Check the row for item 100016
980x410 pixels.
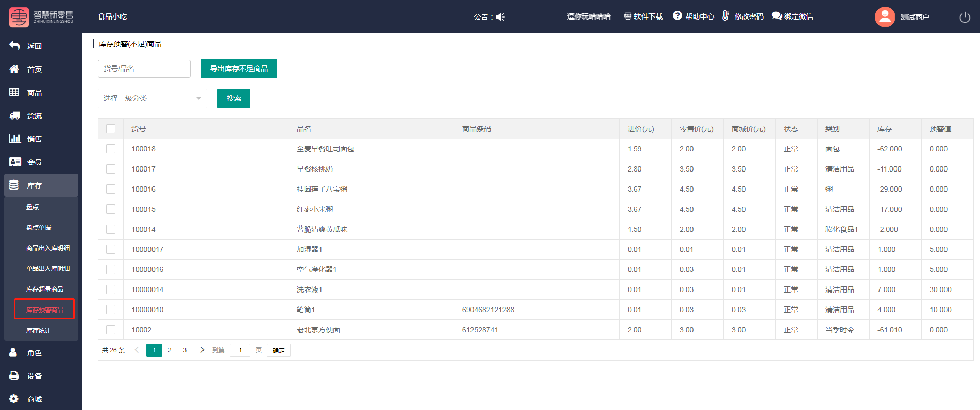(111, 189)
